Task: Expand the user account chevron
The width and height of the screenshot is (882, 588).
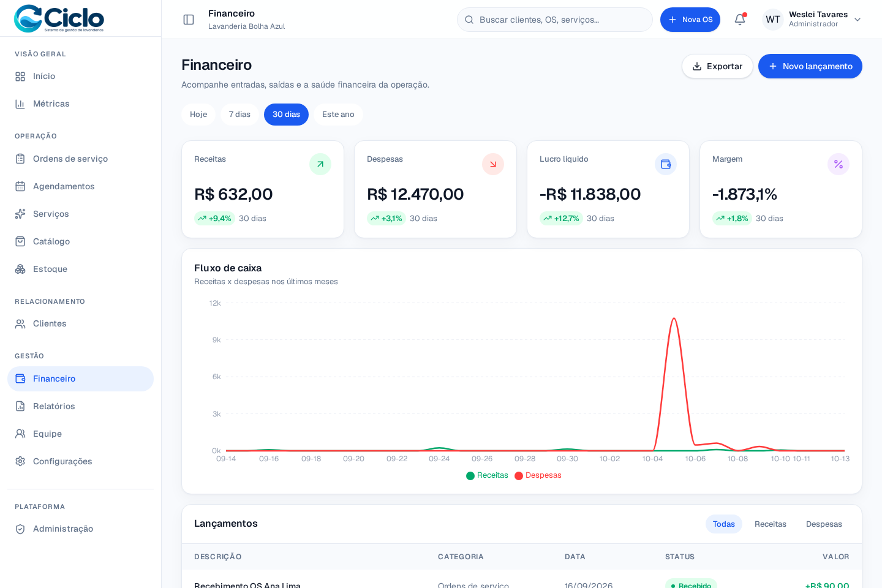Action: (858, 20)
